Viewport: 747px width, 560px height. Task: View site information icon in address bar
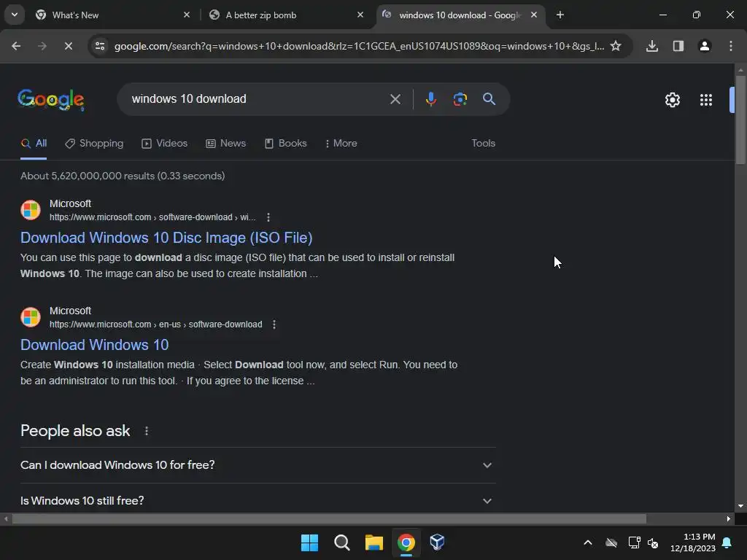click(100, 46)
